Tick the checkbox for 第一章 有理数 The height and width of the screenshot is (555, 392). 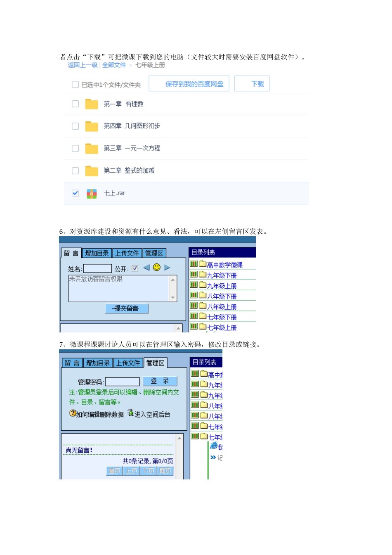(x=75, y=104)
